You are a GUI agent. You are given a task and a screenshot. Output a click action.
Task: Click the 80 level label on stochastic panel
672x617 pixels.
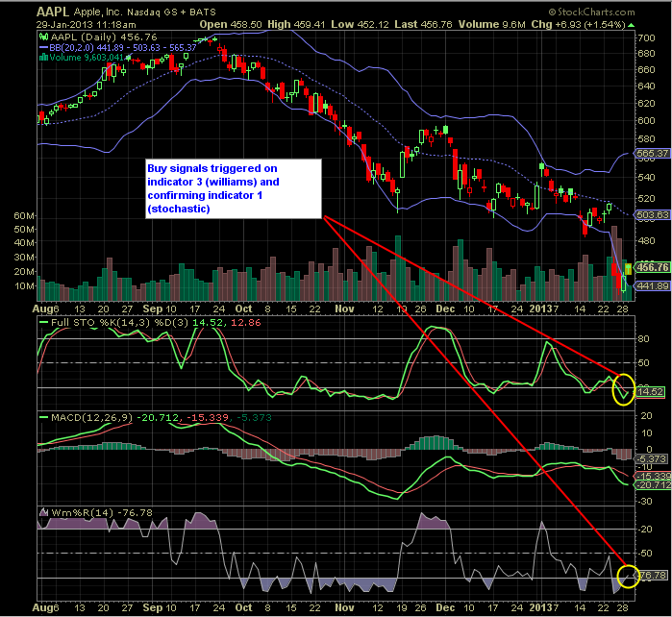[643, 339]
